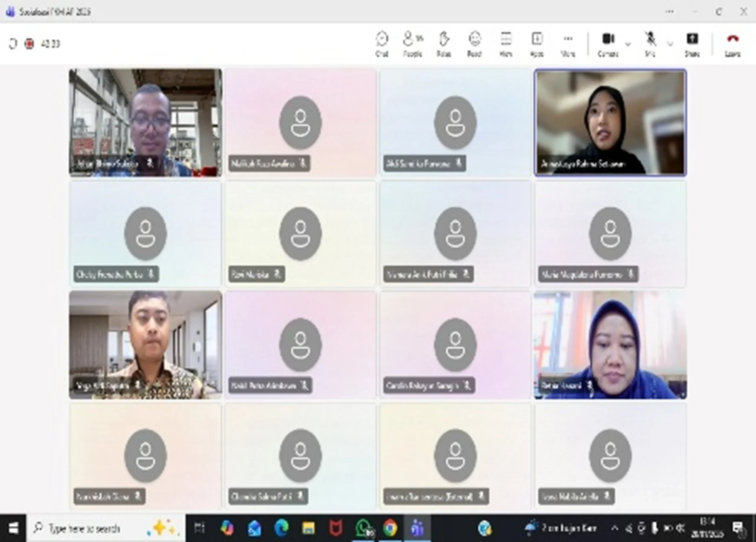The image size is (756, 542).
Task: Open WhatsApp from the taskbar
Action: click(x=363, y=528)
